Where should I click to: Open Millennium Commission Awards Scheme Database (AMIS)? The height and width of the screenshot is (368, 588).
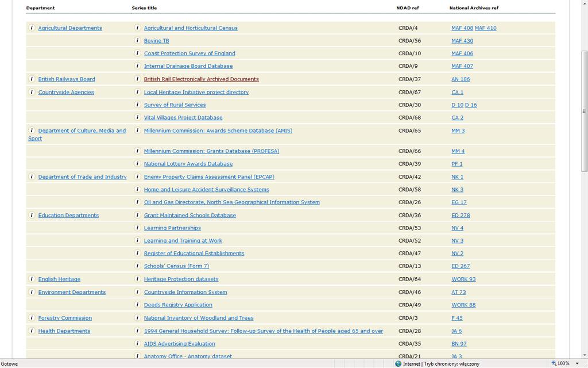tap(218, 131)
